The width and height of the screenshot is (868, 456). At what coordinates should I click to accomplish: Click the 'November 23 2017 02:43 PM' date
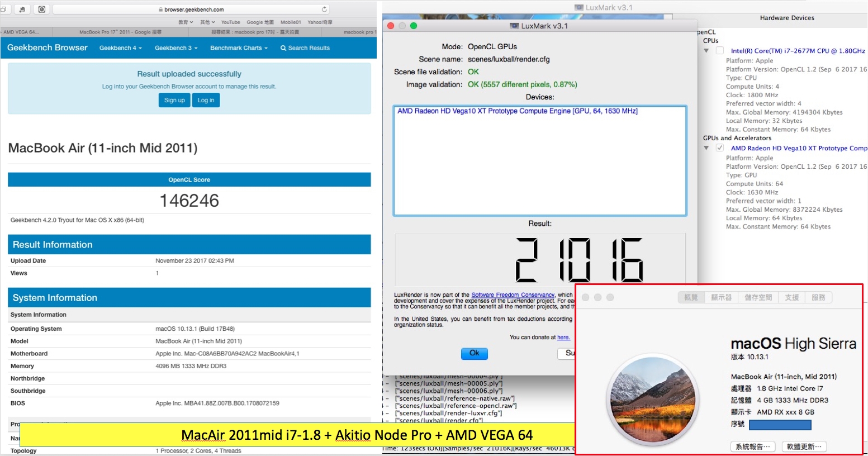pos(195,261)
